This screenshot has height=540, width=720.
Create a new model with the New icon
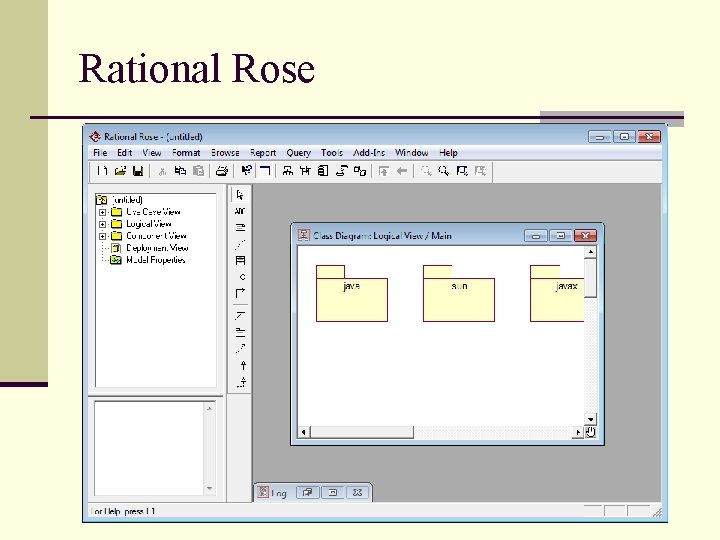coord(102,171)
